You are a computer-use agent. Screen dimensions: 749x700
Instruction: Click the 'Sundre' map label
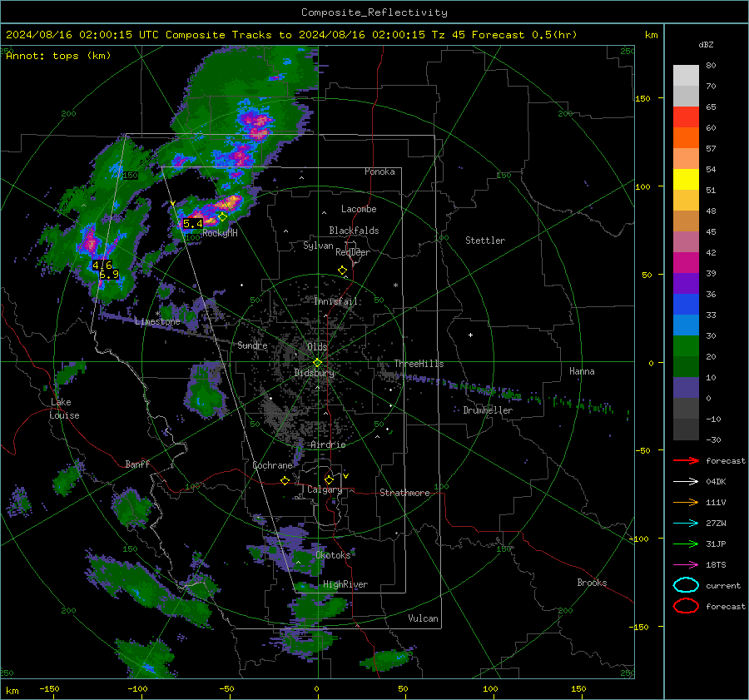pyautogui.click(x=252, y=345)
